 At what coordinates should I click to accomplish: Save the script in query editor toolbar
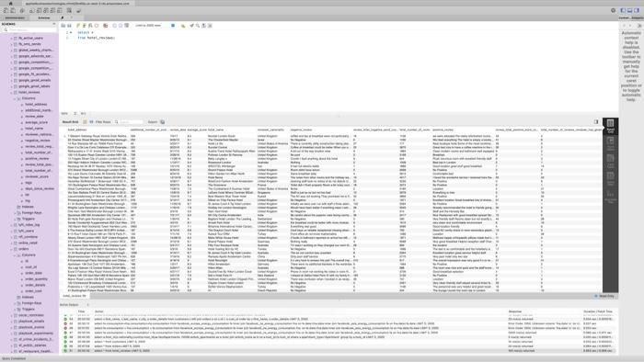(x=69, y=26)
